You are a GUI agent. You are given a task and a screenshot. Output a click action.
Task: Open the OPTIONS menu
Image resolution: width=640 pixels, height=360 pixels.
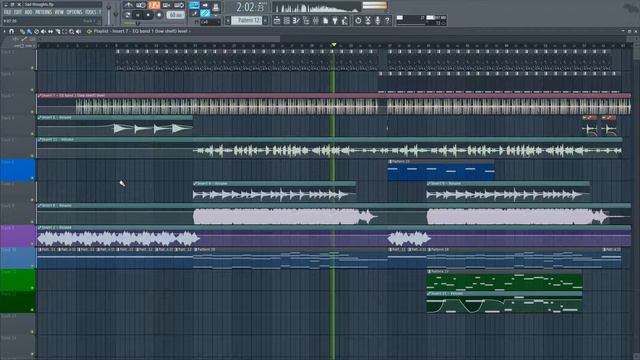click(x=74, y=12)
